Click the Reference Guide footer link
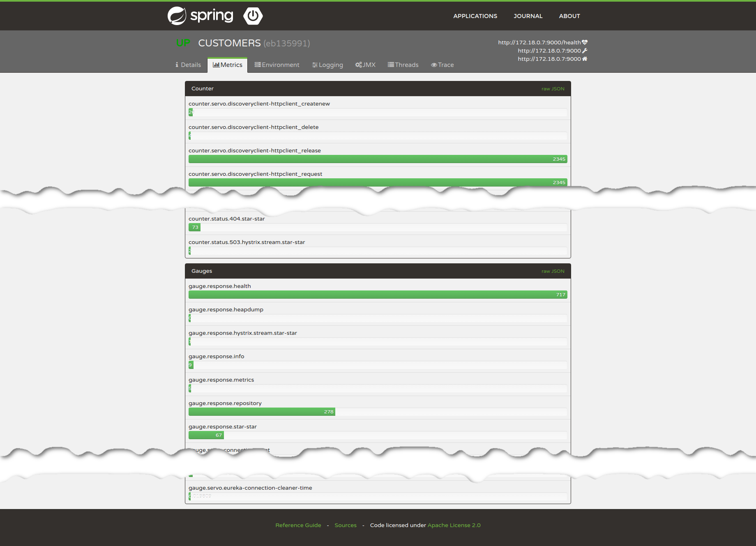 [298, 525]
